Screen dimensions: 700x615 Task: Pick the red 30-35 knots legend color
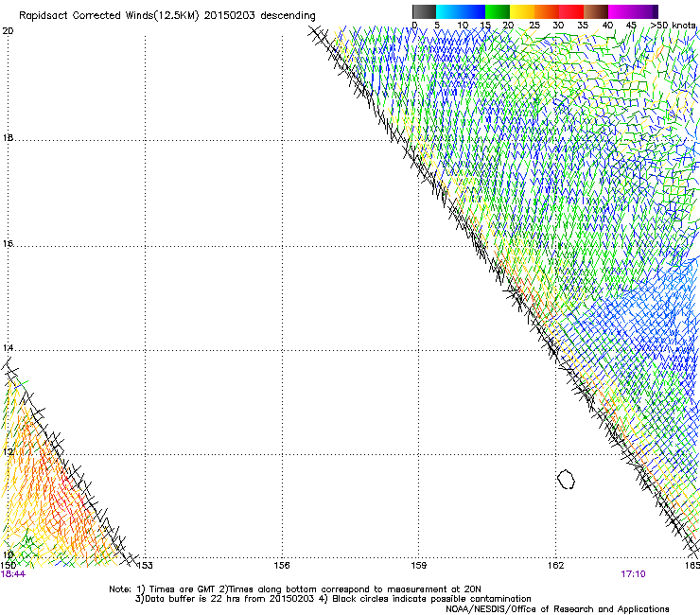571,11
